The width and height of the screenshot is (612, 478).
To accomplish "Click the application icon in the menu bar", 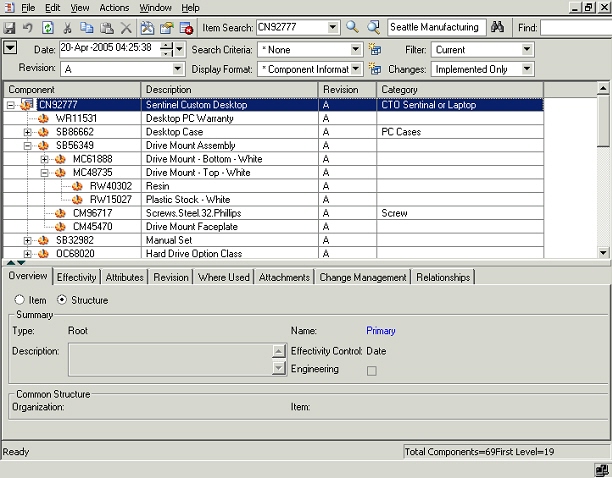I will (x=9, y=7).
